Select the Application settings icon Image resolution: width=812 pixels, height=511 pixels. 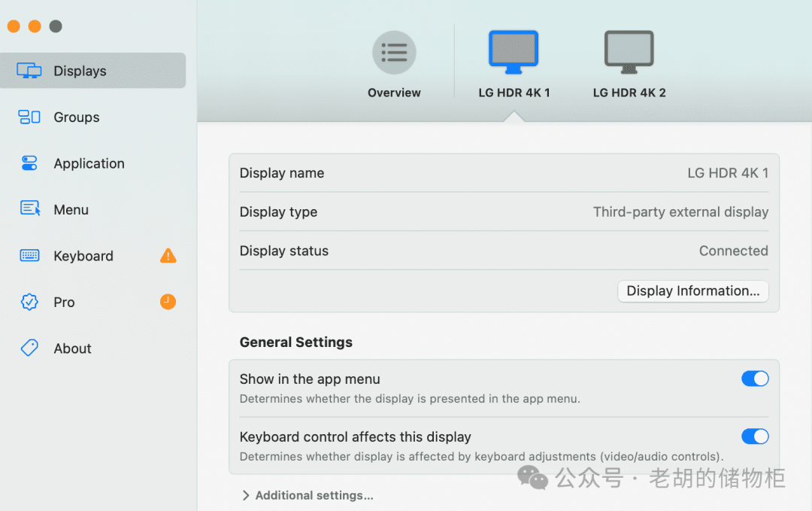29,163
